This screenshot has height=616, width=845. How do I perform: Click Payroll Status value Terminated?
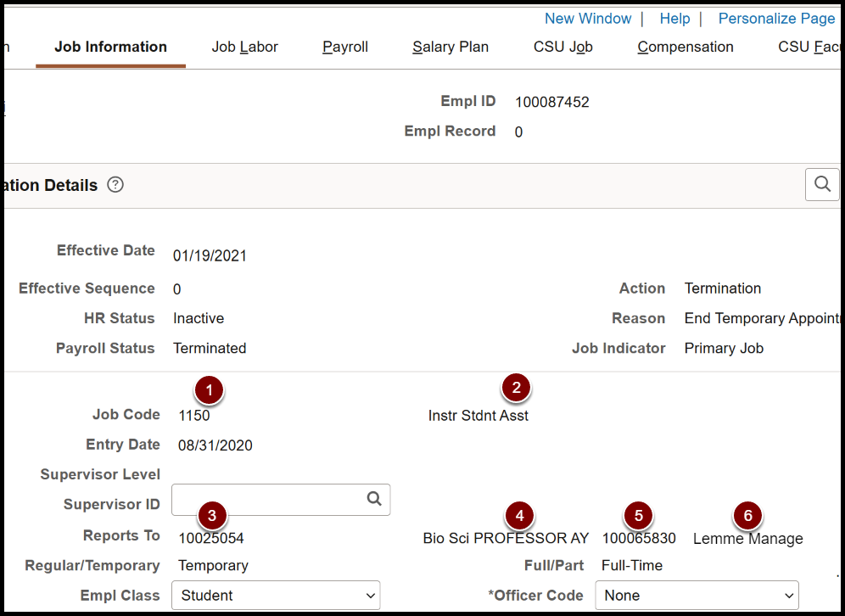tap(210, 349)
